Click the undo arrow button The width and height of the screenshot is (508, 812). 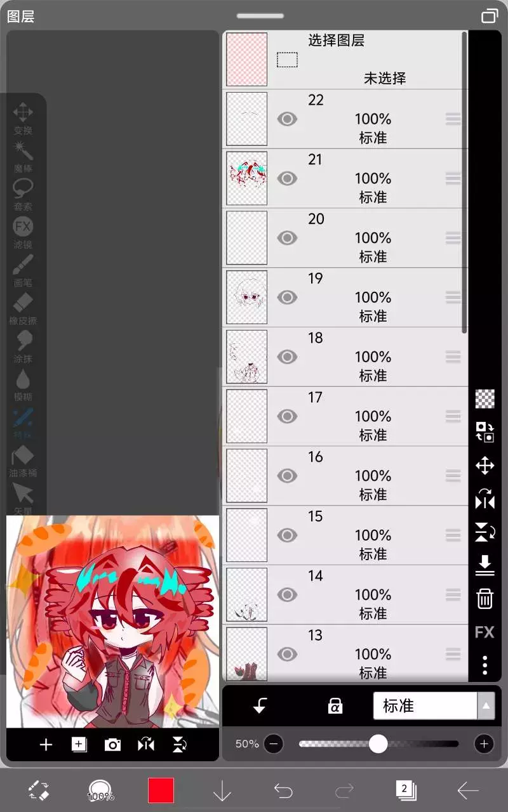[283, 790]
